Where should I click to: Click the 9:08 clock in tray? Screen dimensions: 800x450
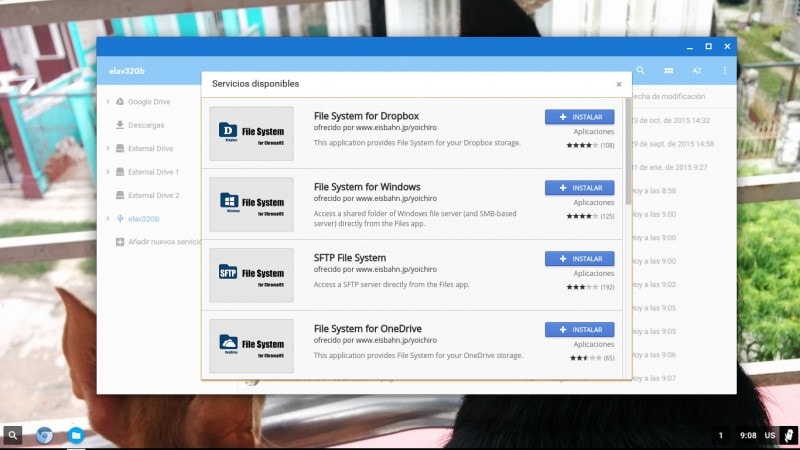point(748,435)
